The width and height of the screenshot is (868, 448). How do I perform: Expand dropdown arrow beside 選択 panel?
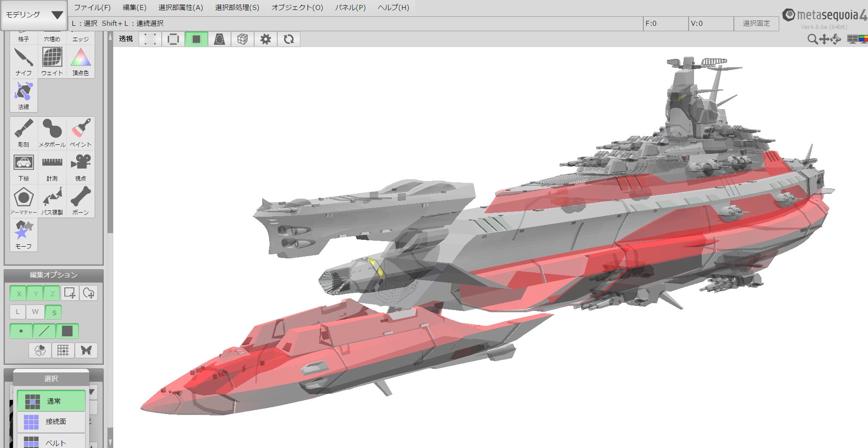(92, 392)
